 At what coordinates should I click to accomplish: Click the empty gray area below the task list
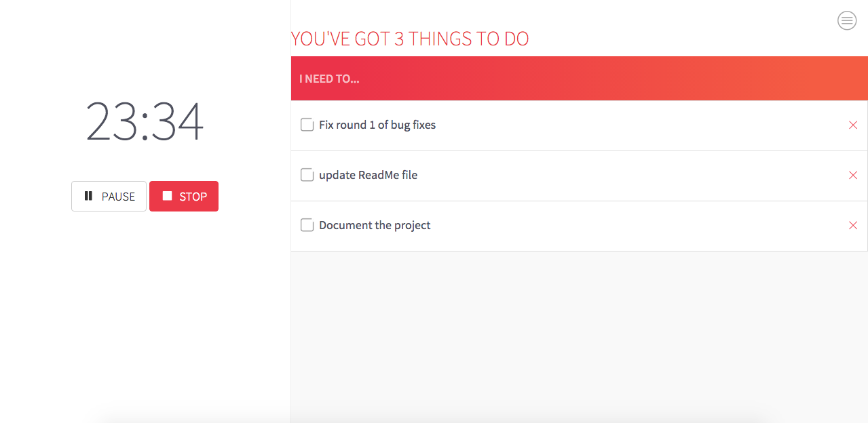(579, 336)
